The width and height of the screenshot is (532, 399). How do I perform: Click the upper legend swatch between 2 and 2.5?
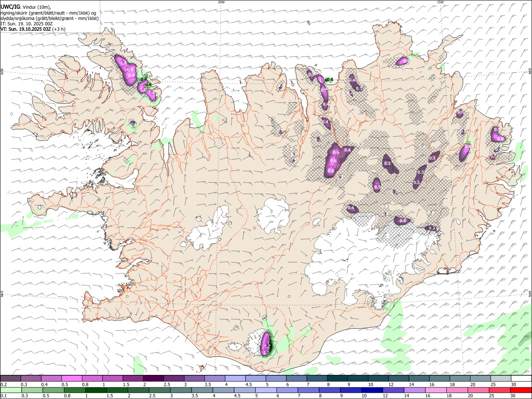(x=153, y=378)
